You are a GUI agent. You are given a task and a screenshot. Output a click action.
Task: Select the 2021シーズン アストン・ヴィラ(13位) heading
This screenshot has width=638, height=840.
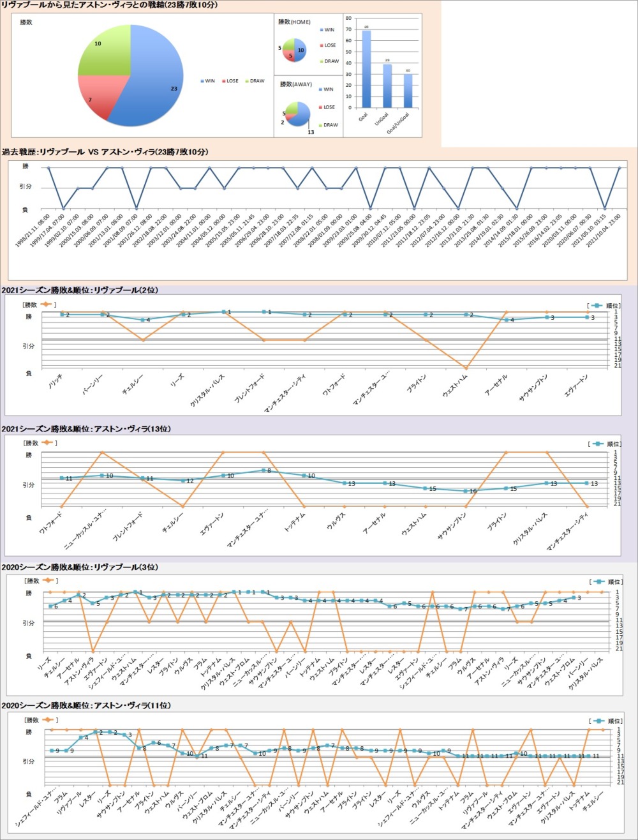click(86, 428)
